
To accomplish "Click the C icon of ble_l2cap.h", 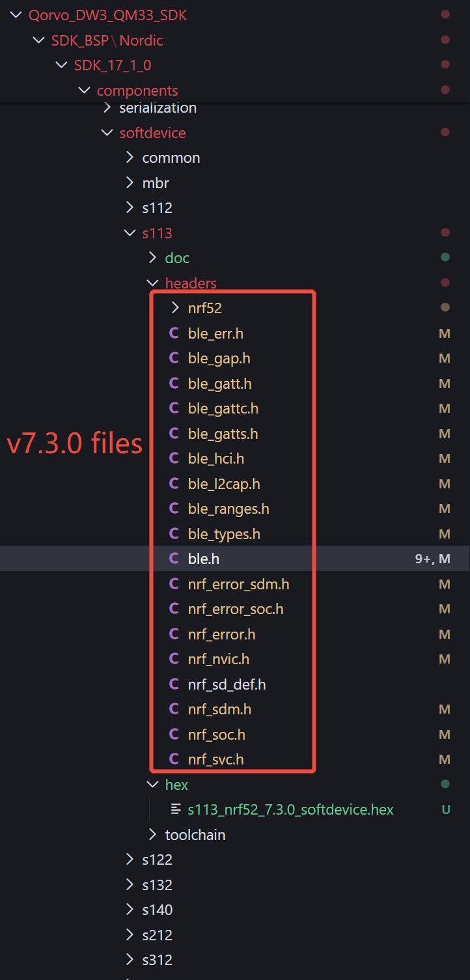I will (174, 484).
